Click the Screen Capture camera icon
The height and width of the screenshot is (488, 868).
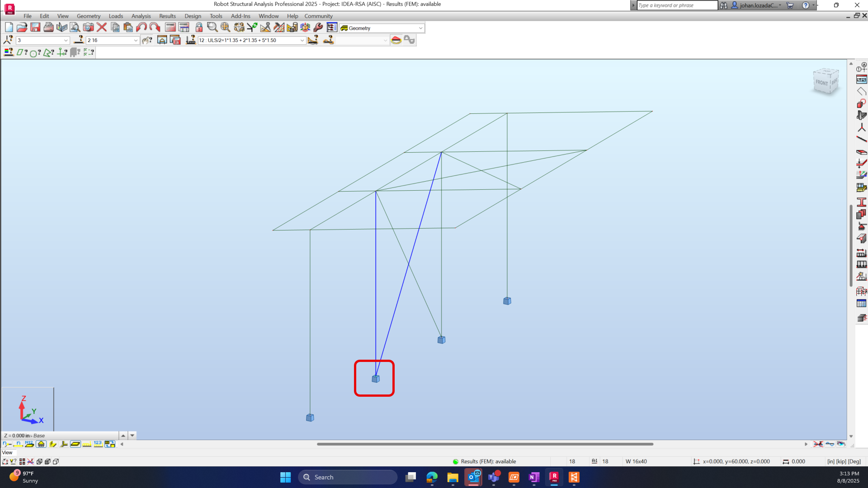88,28
